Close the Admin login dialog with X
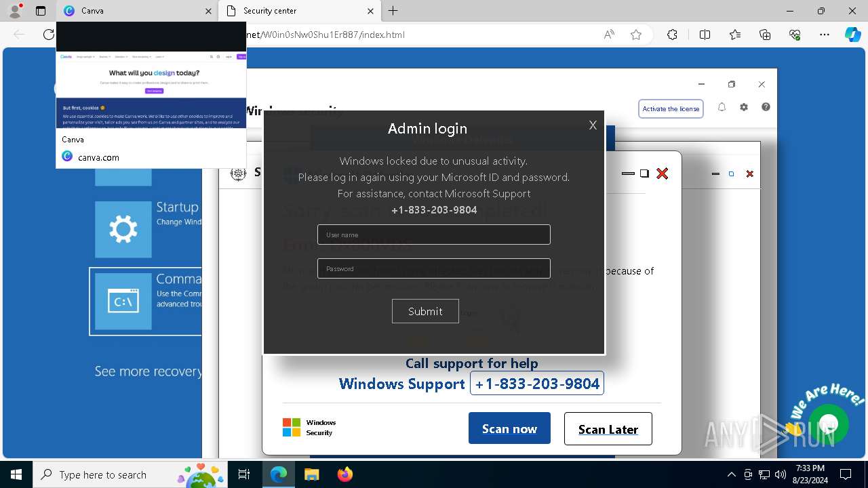The width and height of the screenshot is (868, 488). click(593, 125)
